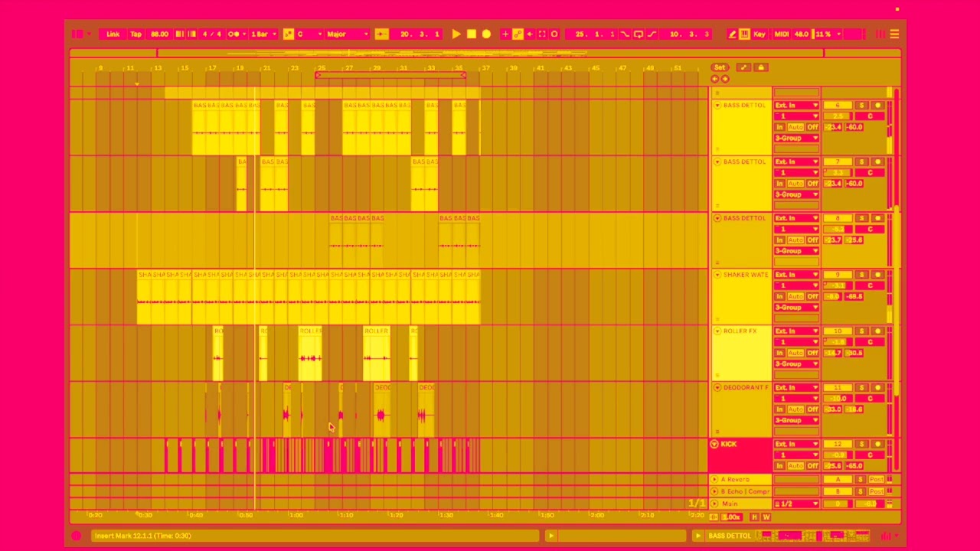Image resolution: width=980 pixels, height=551 pixels.
Task: Collapse the DEODORANT F track
Action: pos(717,388)
